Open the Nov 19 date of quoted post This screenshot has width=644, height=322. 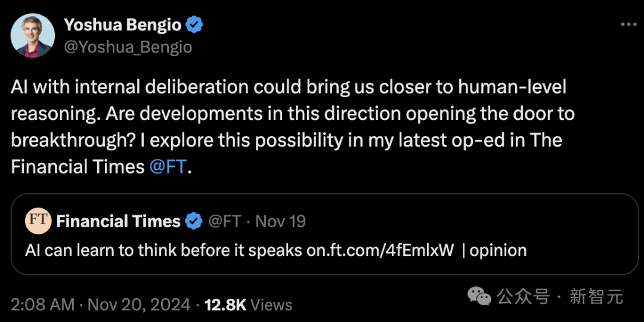tap(280, 222)
